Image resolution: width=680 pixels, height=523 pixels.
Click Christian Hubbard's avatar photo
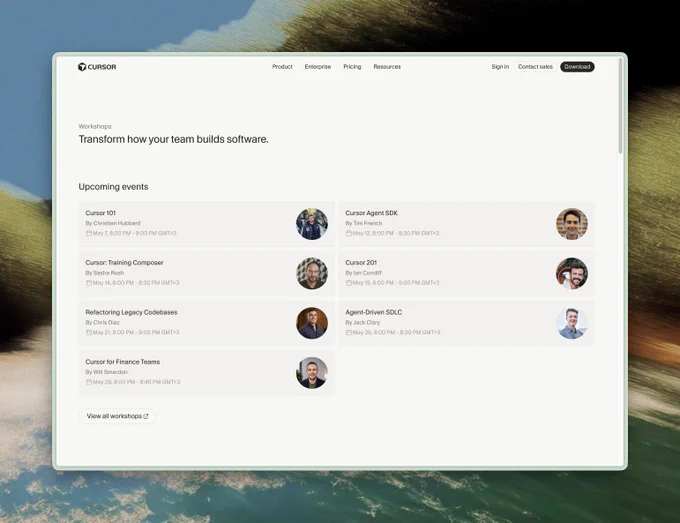coord(312,224)
